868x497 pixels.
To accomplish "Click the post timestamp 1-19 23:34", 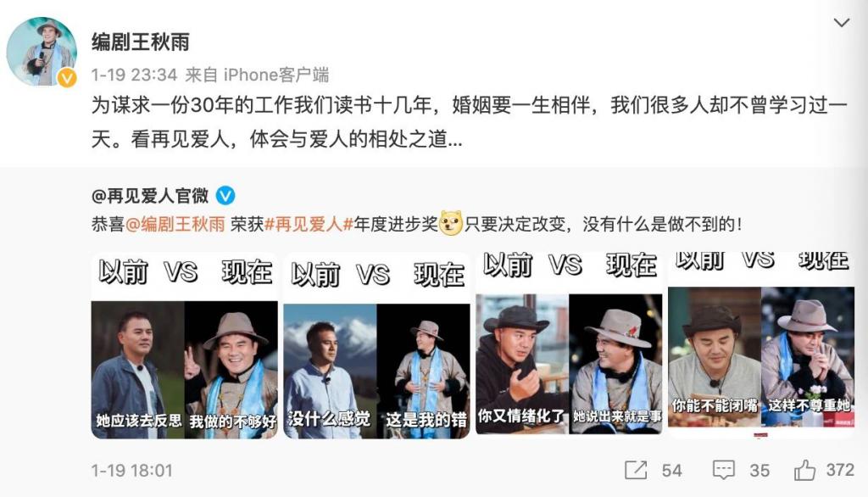I will pyautogui.click(x=134, y=75).
